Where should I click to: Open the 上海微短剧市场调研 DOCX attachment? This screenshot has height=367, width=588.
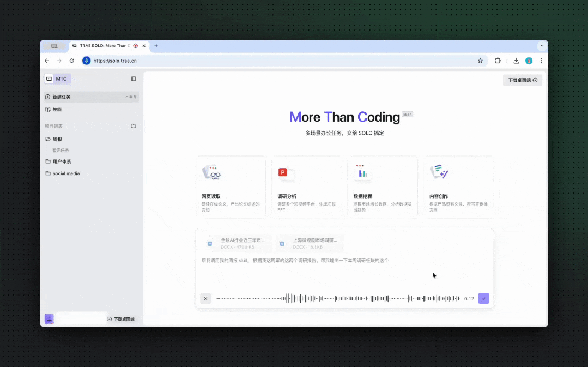tap(310, 244)
